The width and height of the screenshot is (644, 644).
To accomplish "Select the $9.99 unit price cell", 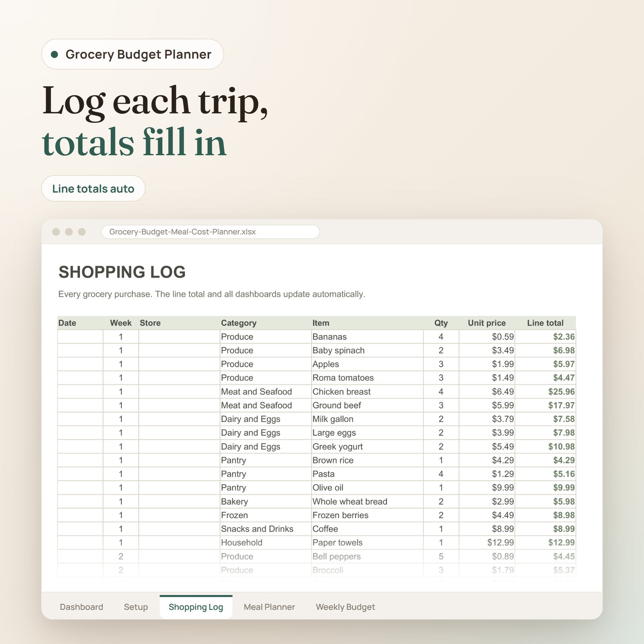I will point(487,487).
